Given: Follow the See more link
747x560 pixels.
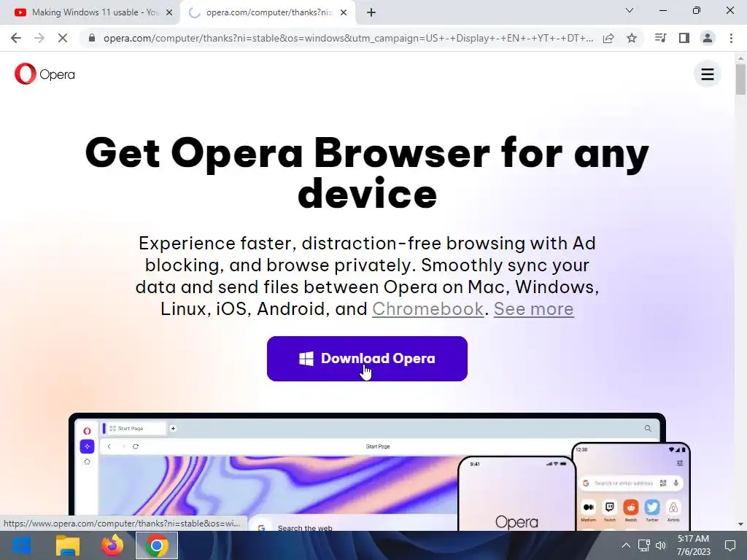Looking at the screenshot, I should tap(533, 308).
